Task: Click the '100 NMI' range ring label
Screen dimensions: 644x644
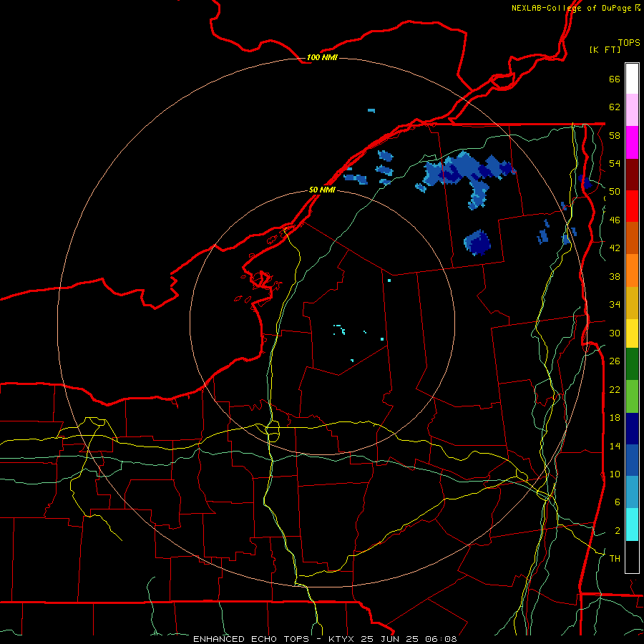Action: (x=322, y=57)
